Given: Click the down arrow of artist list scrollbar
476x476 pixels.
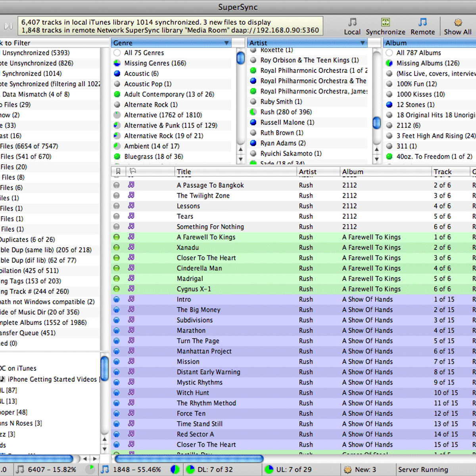Looking at the screenshot, I should (377, 159).
